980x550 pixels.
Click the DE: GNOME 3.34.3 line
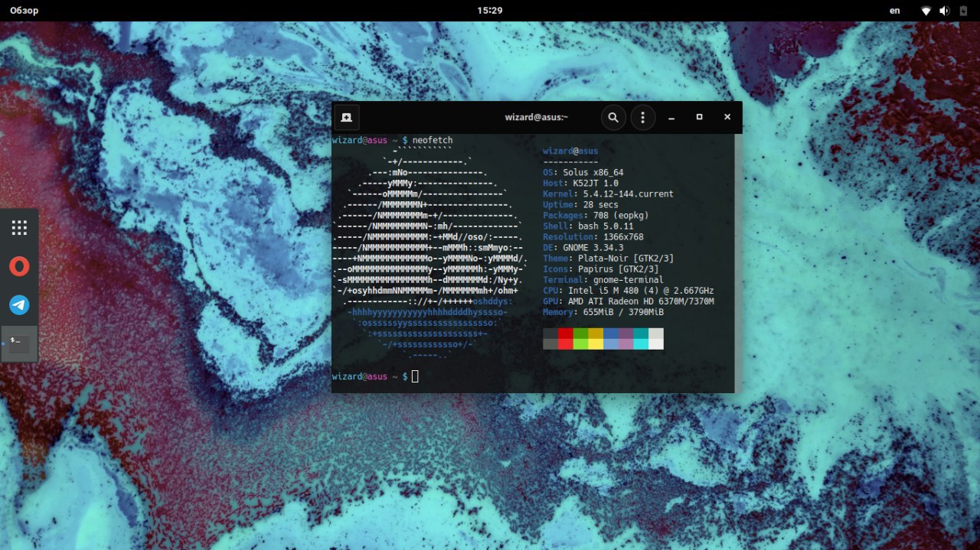click(x=583, y=248)
